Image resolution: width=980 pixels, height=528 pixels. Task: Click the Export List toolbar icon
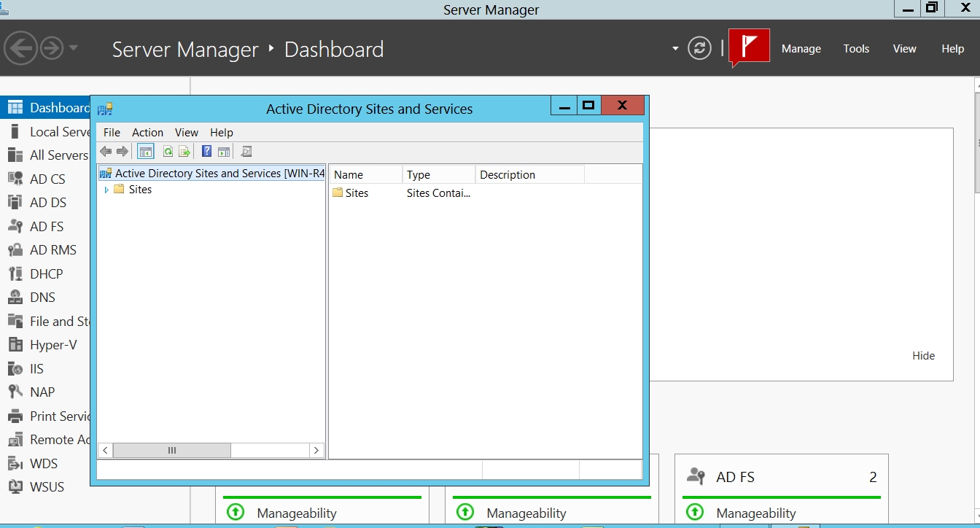(184, 152)
